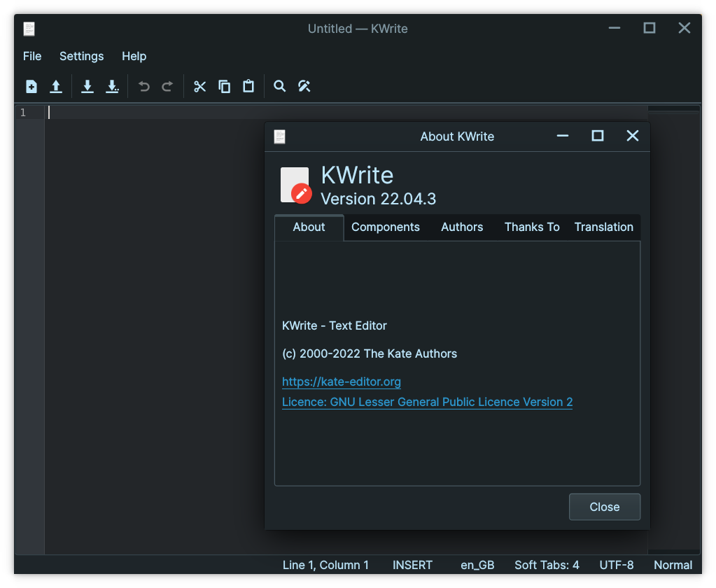Click the KWrite logo with red pencil
The width and height of the screenshot is (716, 588).
(x=296, y=185)
